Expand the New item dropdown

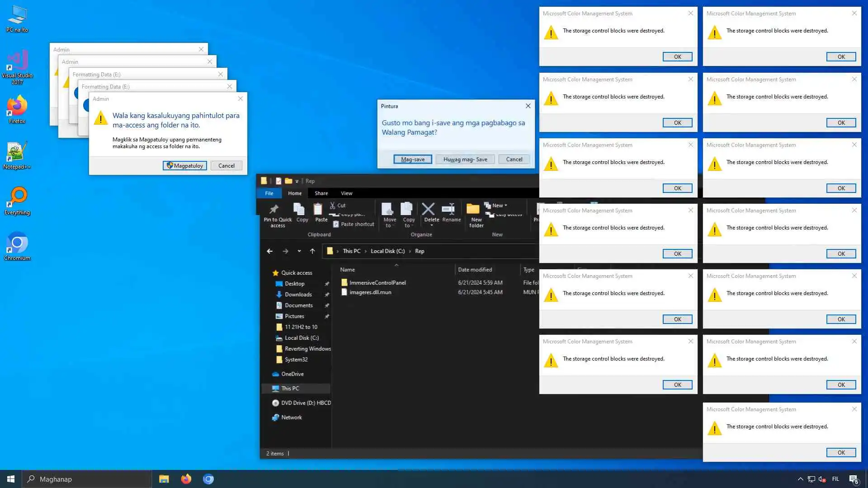(x=496, y=206)
